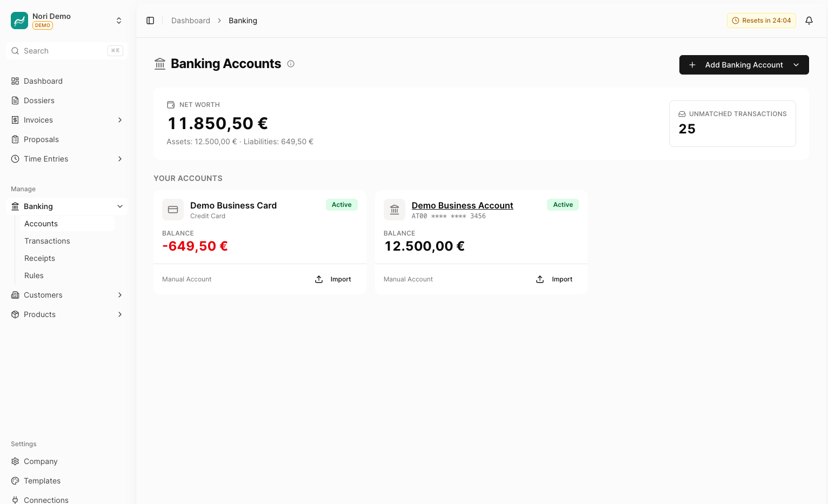Image resolution: width=828 pixels, height=504 pixels.
Task: Toggle the sidebar panel icon
Action: pos(150,21)
